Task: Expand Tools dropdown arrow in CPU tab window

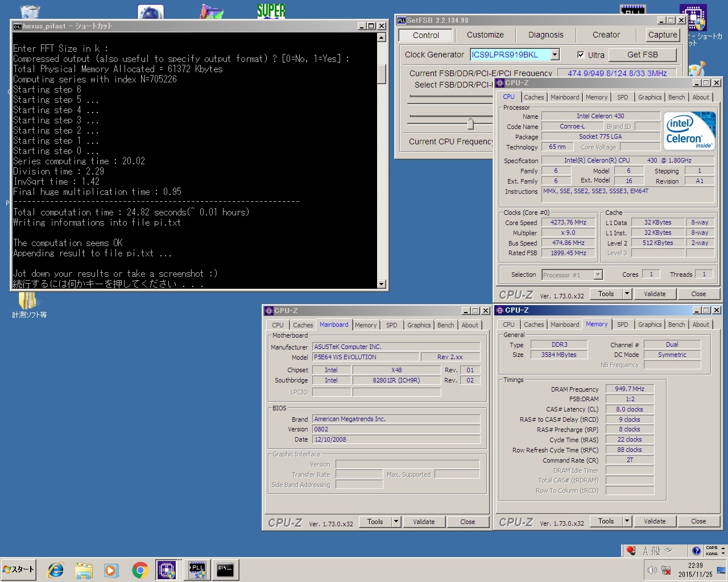Action: pyautogui.click(x=627, y=294)
